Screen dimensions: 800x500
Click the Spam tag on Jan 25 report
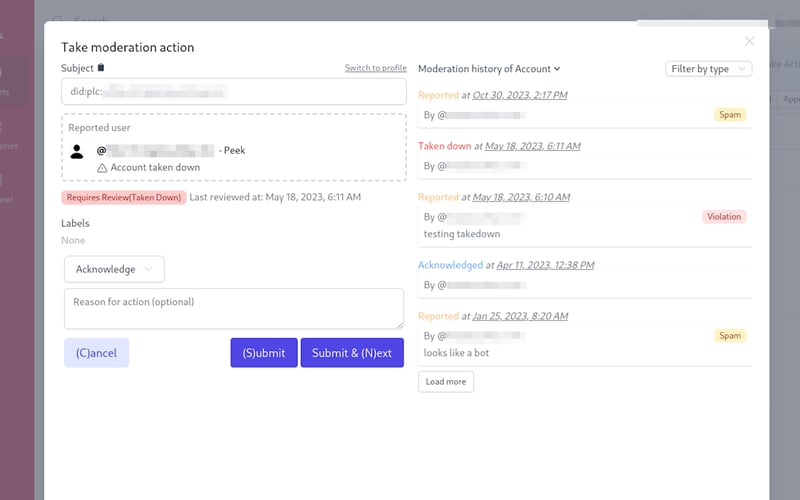click(730, 336)
